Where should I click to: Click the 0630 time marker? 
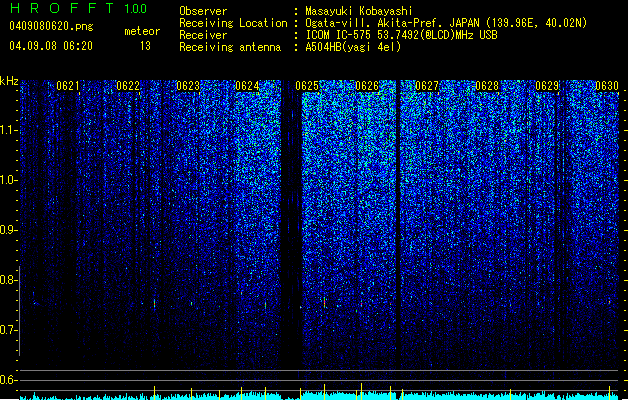(607, 86)
